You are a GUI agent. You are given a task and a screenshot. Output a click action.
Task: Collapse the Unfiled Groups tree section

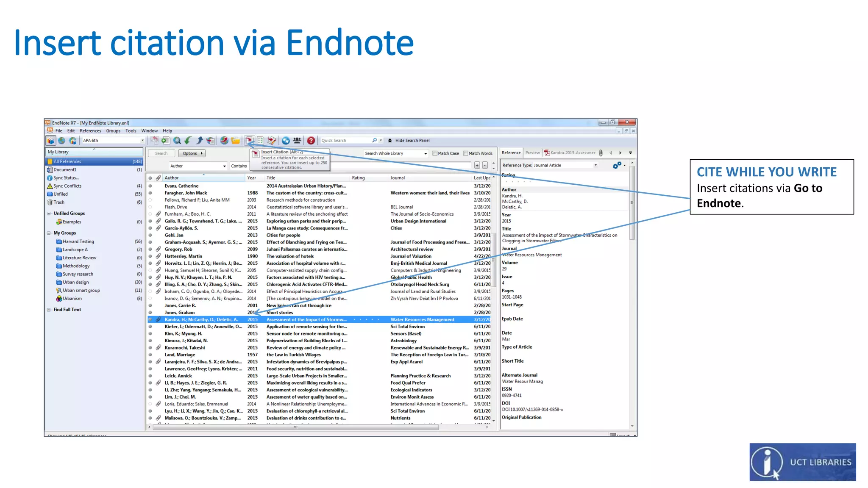[49, 213]
